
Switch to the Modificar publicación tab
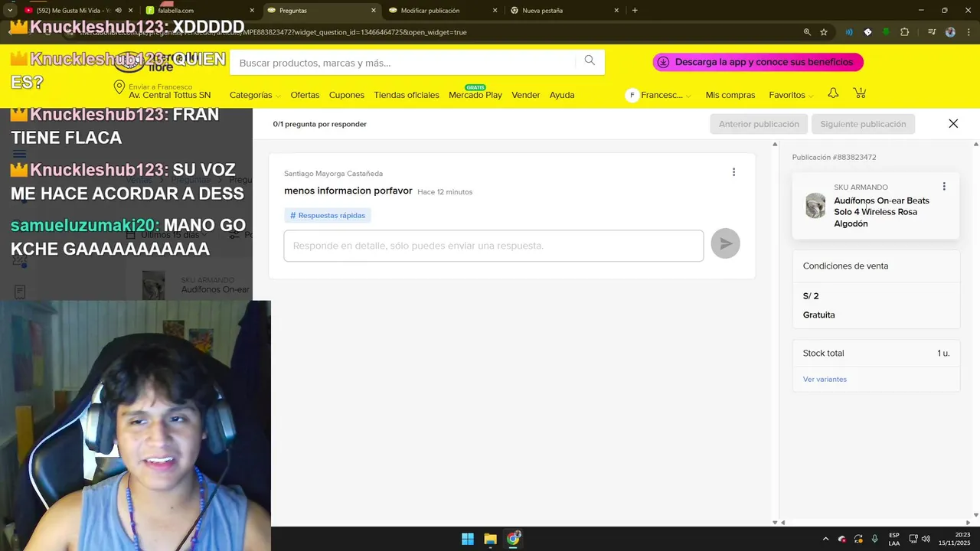[x=443, y=11]
